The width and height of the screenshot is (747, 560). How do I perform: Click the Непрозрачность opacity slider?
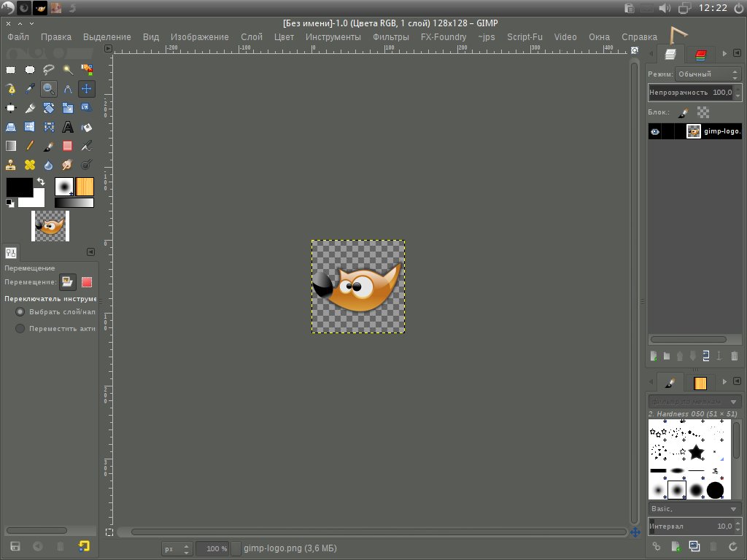point(689,93)
